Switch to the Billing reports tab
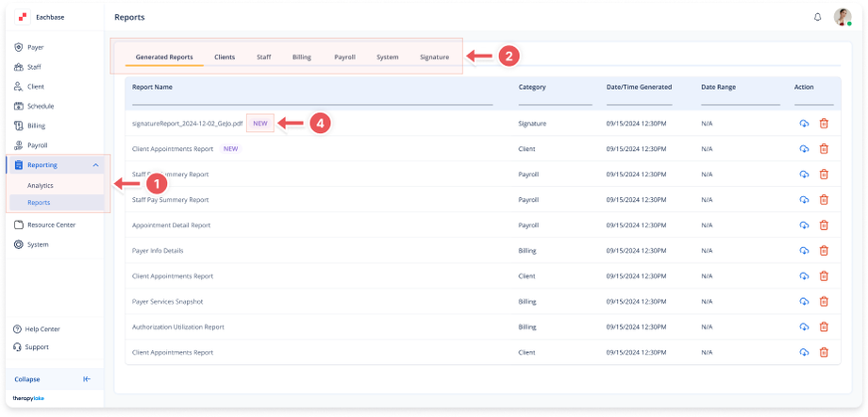Screen dimensions: 868x417 pos(302,57)
